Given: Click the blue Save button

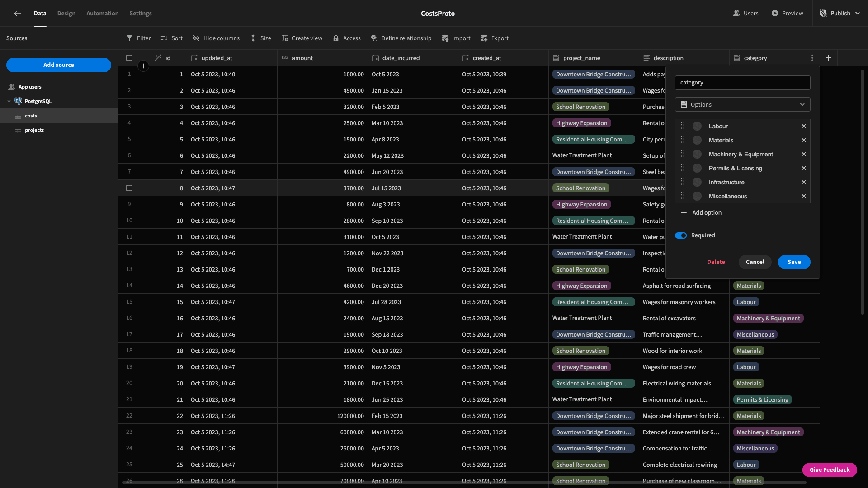Looking at the screenshot, I should tap(794, 262).
